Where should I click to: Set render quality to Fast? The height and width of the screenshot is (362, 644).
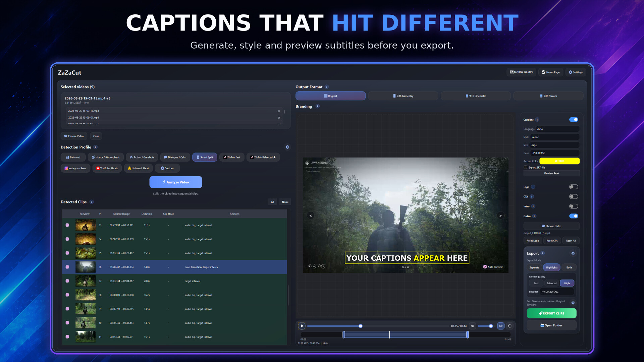coord(536,283)
